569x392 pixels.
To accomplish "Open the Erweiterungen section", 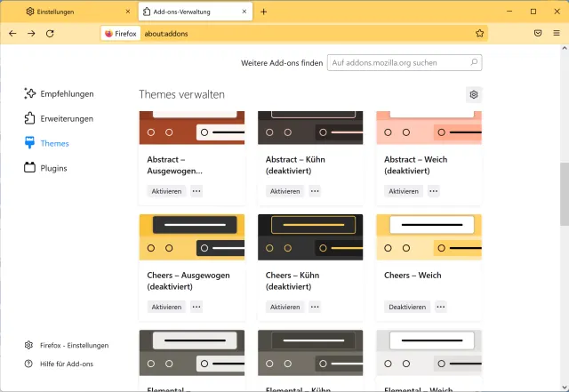I will coord(59,119).
